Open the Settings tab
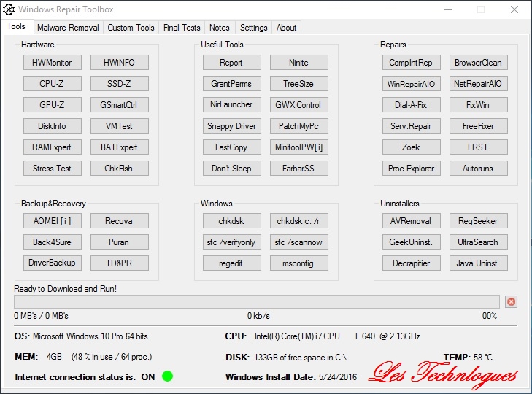532x394 pixels. [253, 28]
